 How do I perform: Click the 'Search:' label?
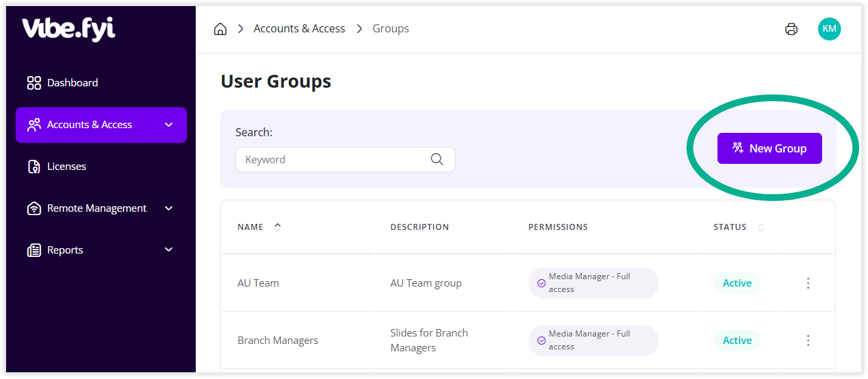(254, 133)
